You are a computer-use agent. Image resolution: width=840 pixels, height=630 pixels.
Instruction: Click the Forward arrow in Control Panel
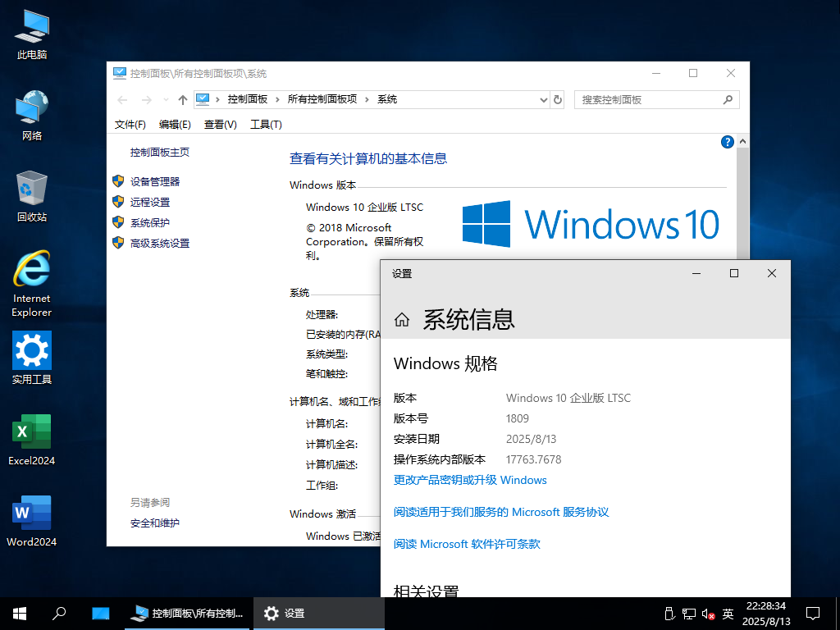point(146,99)
